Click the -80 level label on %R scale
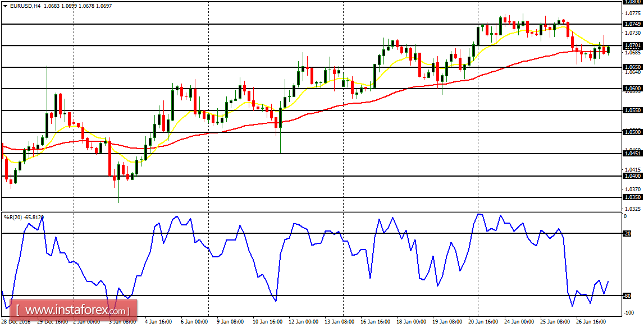This screenshot has height=328, width=644. click(627, 295)
